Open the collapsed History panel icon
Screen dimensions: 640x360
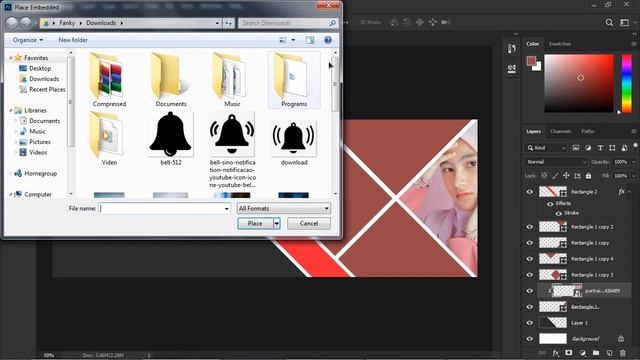pyautogui.click(x=511, y=49)
